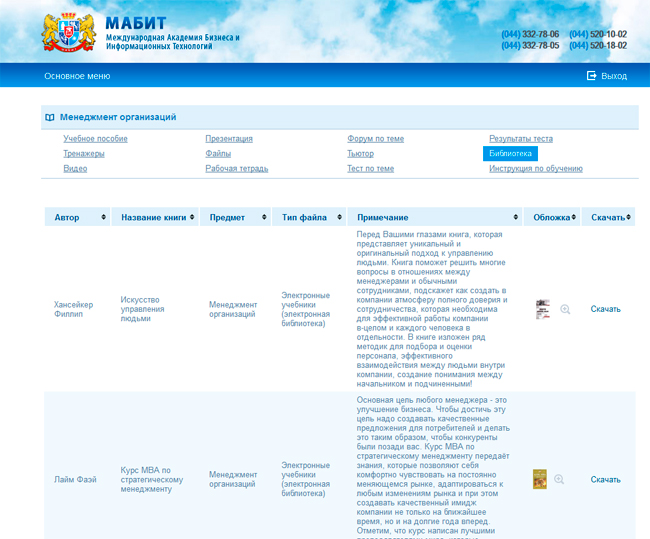Sort by Название книги column arrows
Screen dimensions: 650x539
195,217
